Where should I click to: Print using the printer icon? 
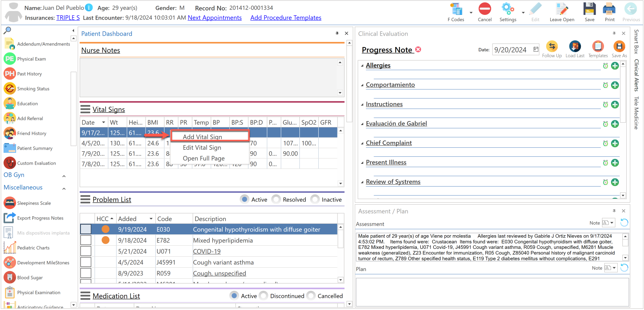(x=609, y=9)
